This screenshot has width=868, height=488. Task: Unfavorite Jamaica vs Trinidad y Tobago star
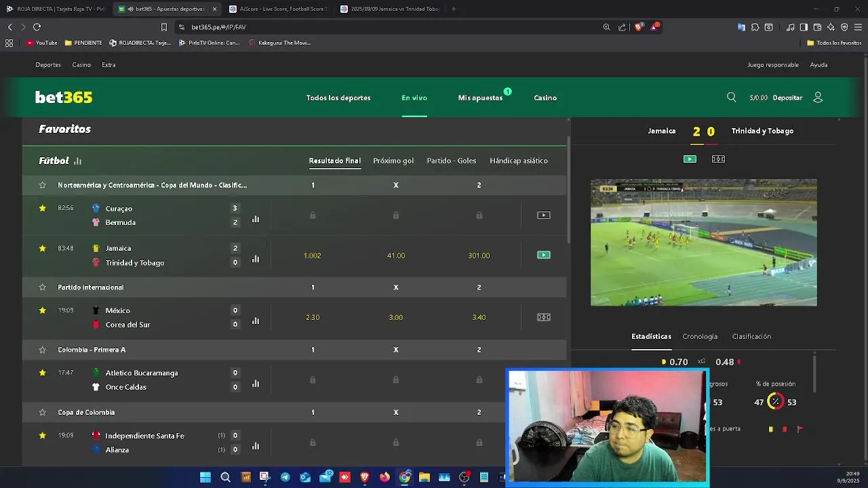point(42,249)
